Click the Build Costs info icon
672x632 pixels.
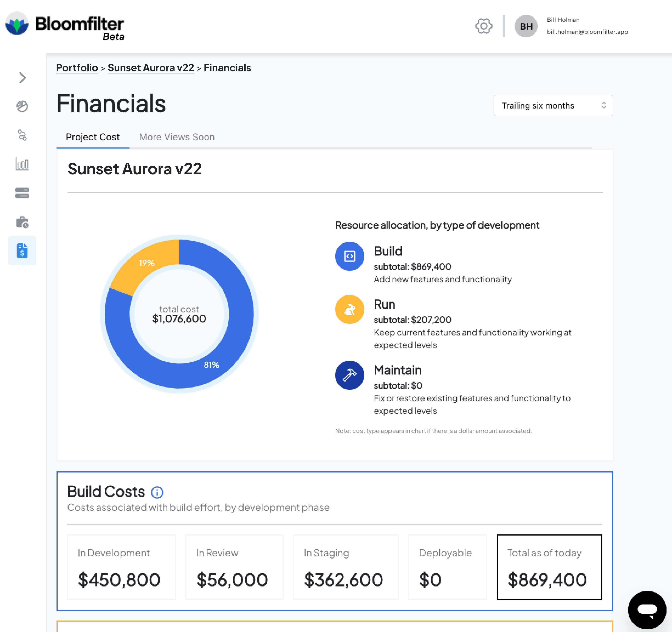tap(157, 492)
